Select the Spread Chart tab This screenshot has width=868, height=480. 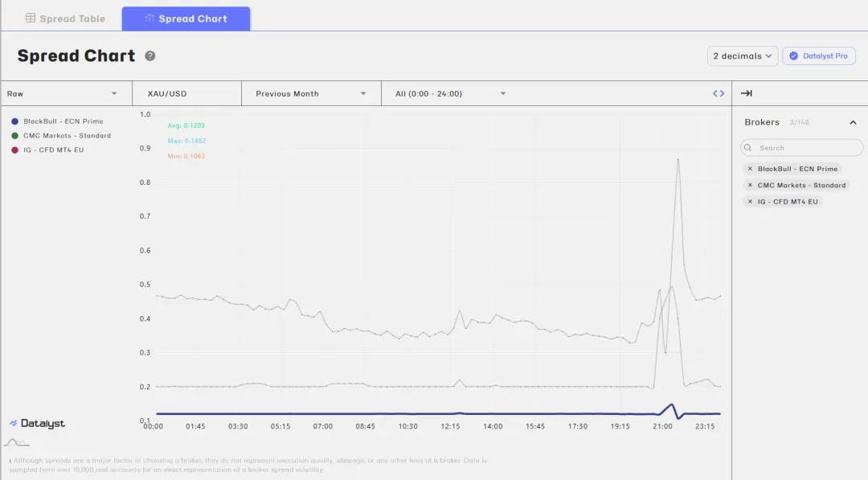[186, 18]
